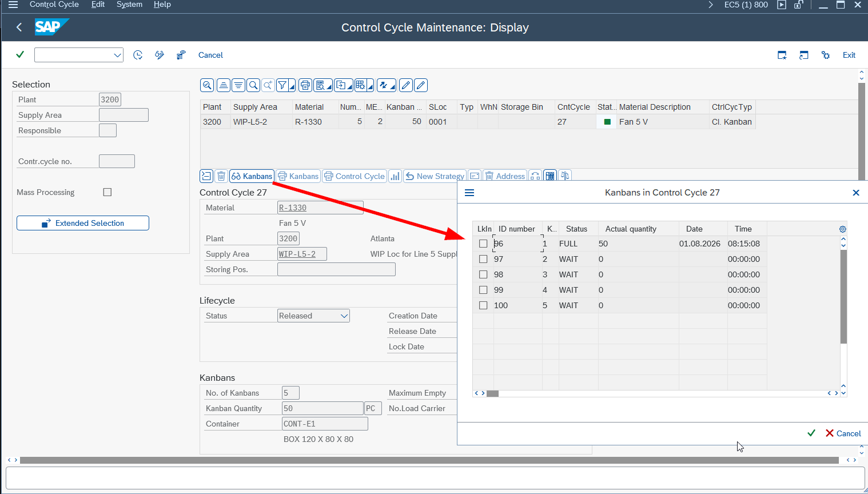The width and height of the screenshot is (868, 494).
Task: Click the 'Cl. Kanban' cell in list
Action: click(732, 122)
